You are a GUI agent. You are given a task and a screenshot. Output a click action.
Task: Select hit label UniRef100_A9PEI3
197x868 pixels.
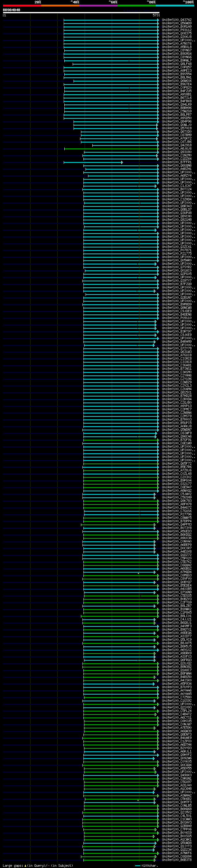pyautogui.click(x=177, y=71)
